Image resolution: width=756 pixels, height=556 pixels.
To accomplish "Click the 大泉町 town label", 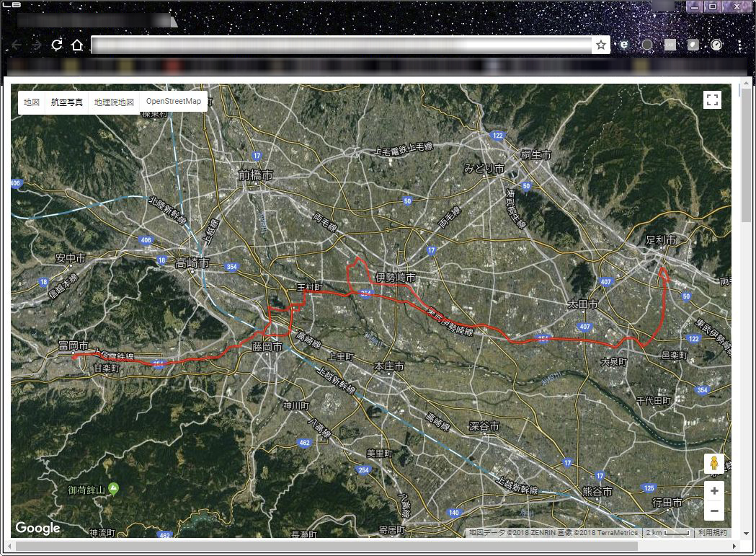I will pyautogui.click(x=614, y=361).
